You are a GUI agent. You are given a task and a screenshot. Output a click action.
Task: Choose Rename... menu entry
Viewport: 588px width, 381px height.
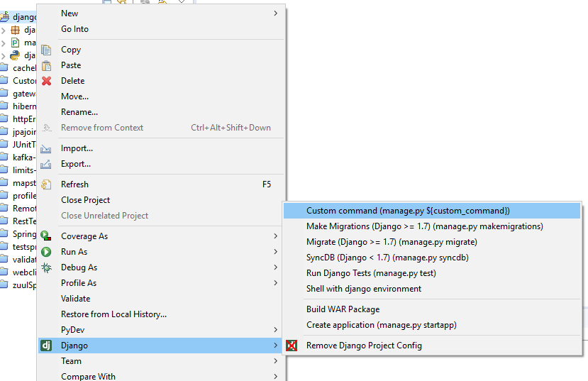[x=161, y=112]
